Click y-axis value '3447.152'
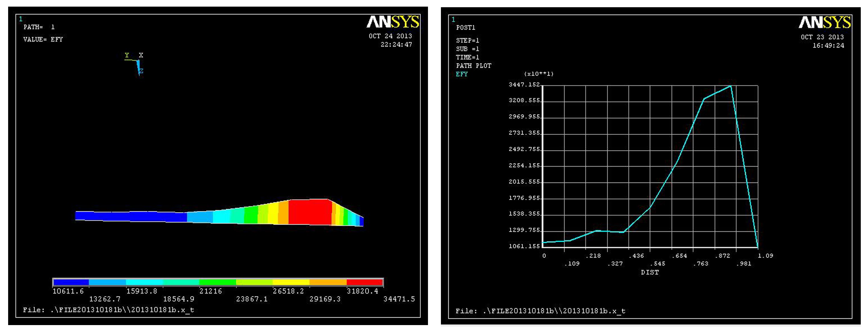The image size is (868, 332). (524, 85)
